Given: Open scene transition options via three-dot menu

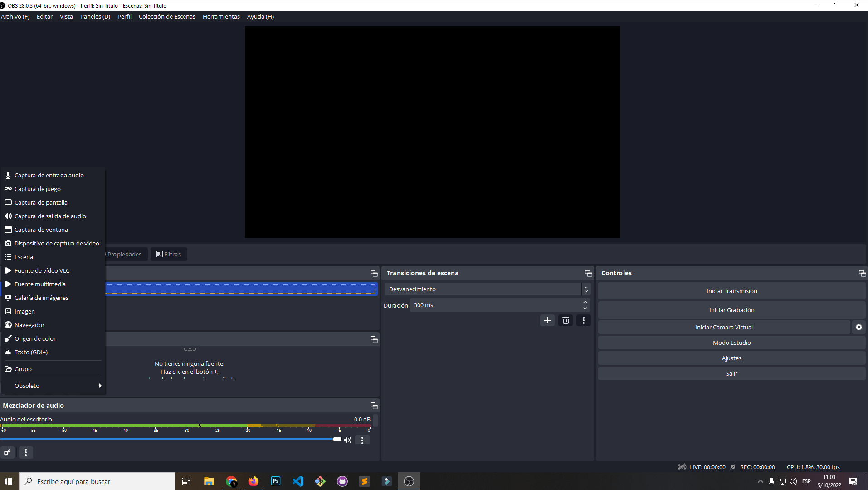Looking at the screenshot, I should pos(583,320).
